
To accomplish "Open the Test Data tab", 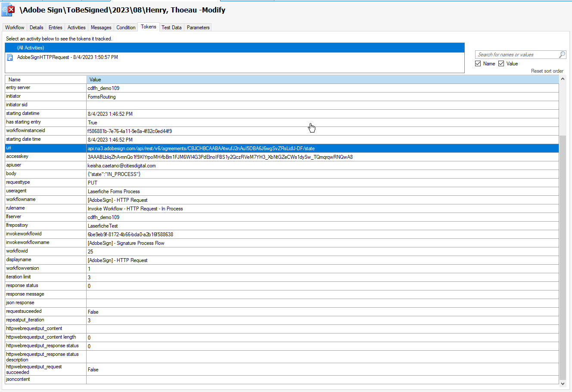I will (x=171, y=28).
